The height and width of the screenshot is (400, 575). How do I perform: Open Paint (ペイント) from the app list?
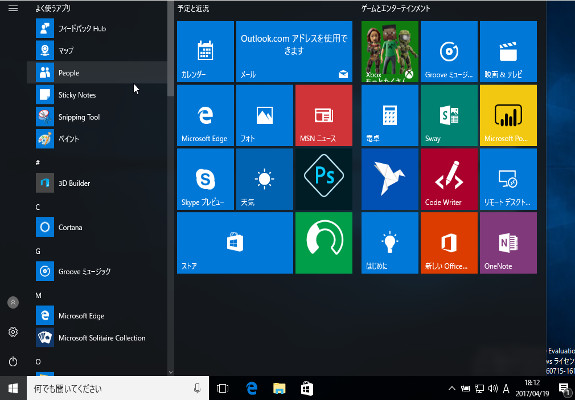(x=97, y=139)
